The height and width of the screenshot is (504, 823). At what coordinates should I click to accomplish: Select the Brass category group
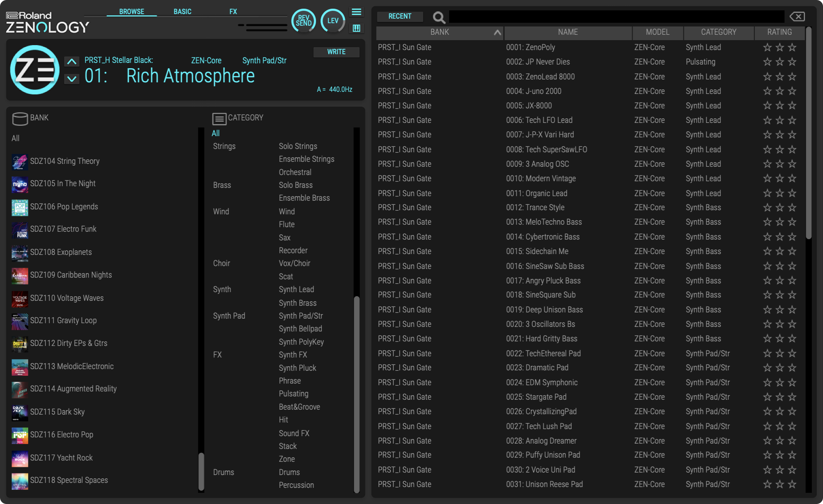pos(222,185)
